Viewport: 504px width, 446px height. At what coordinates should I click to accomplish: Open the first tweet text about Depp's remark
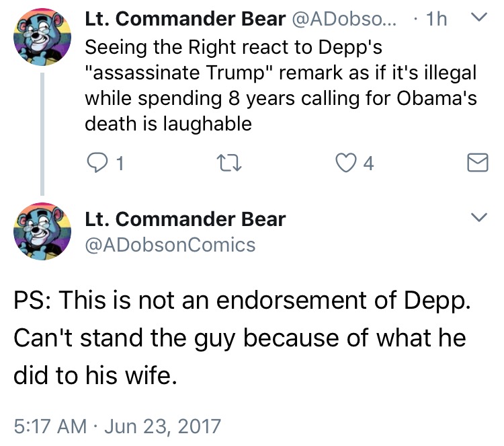(281, 85)
